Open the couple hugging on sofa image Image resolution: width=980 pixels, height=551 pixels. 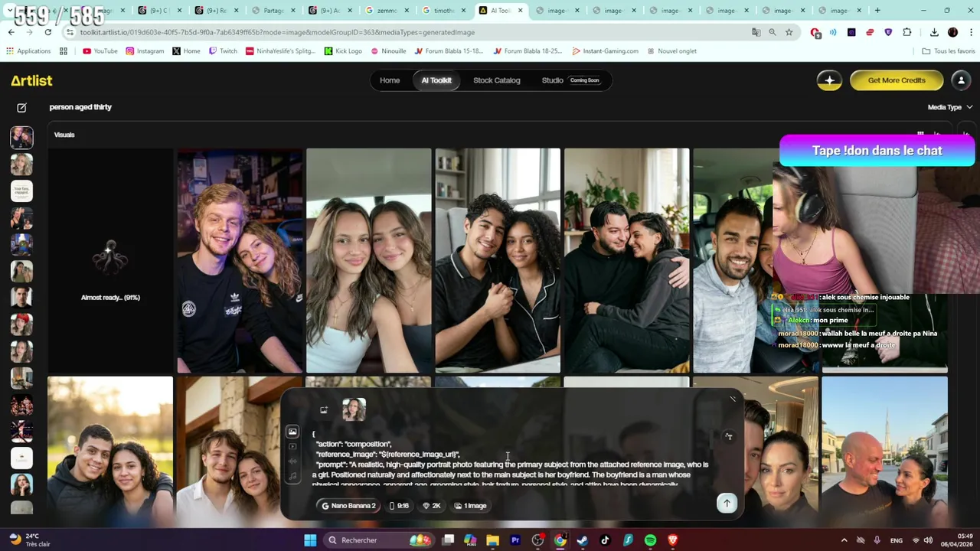click(626, 260)
